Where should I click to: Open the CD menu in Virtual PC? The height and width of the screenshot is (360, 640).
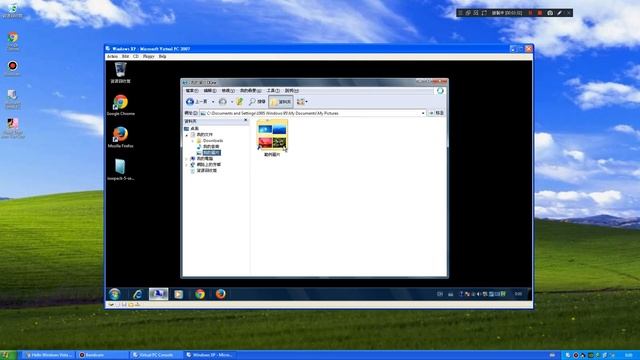click(x=136, y=56)
